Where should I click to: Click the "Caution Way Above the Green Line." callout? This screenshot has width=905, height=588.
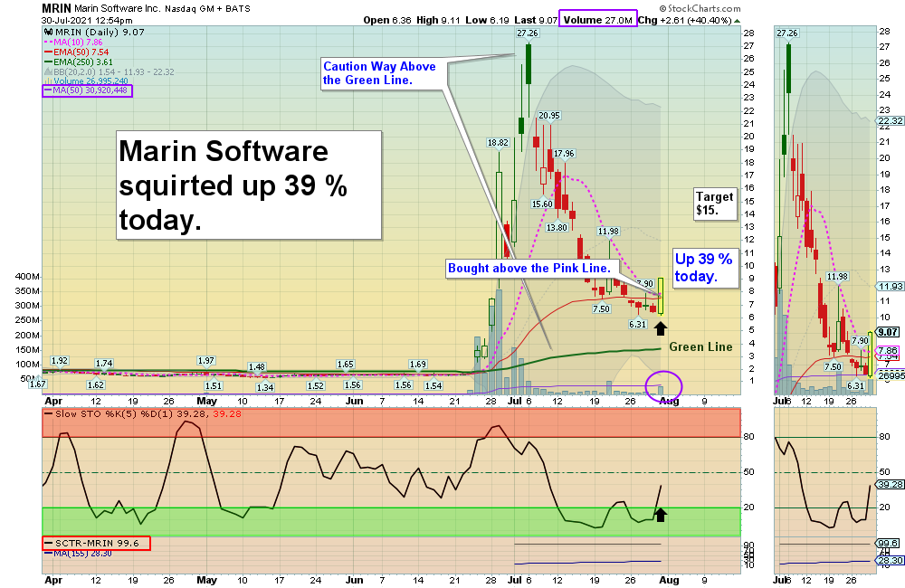379,73
